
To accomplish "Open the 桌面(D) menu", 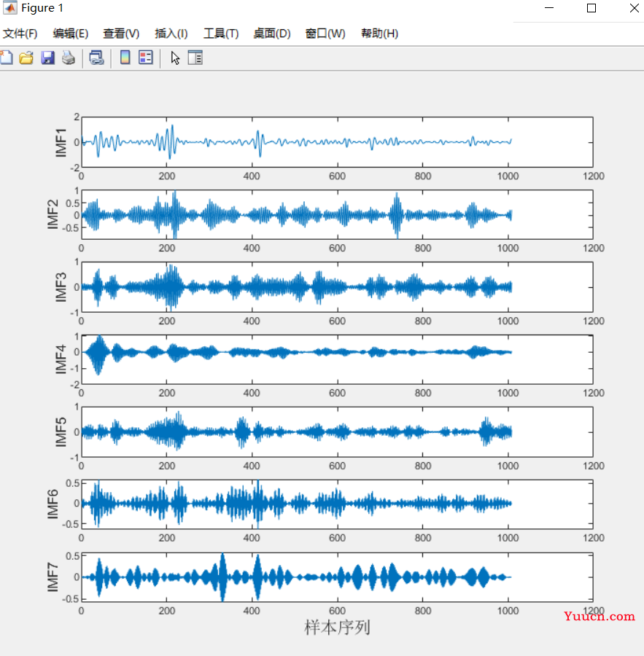I will (272, 34).
